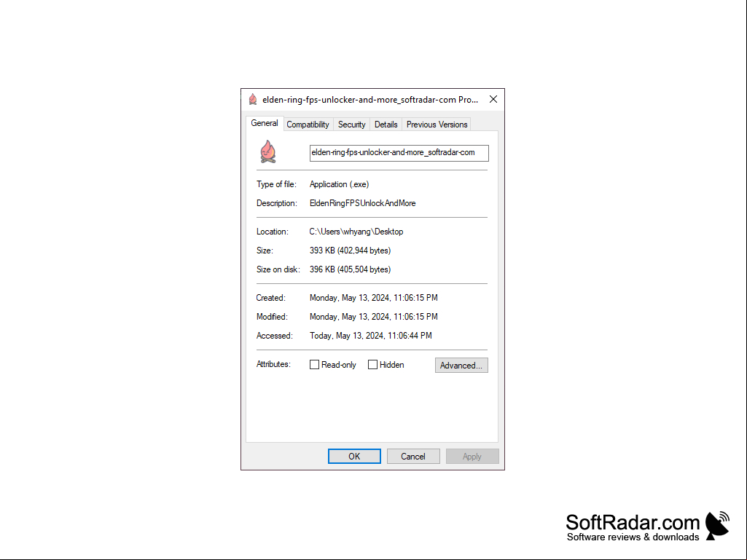
Task: Confirm with the OK button
Action: coord(354,456)
